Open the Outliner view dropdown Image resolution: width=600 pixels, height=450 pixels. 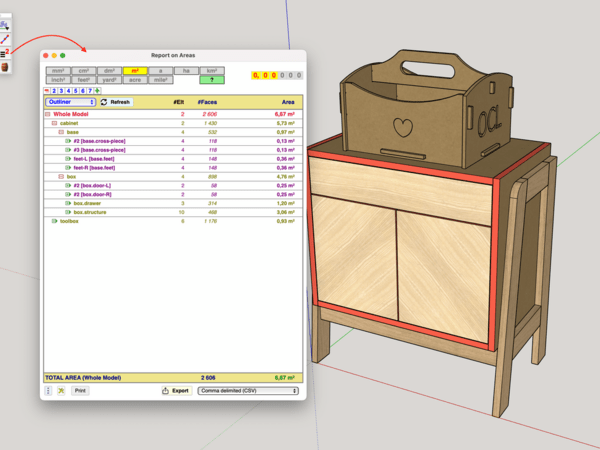[x=70, y=102]
